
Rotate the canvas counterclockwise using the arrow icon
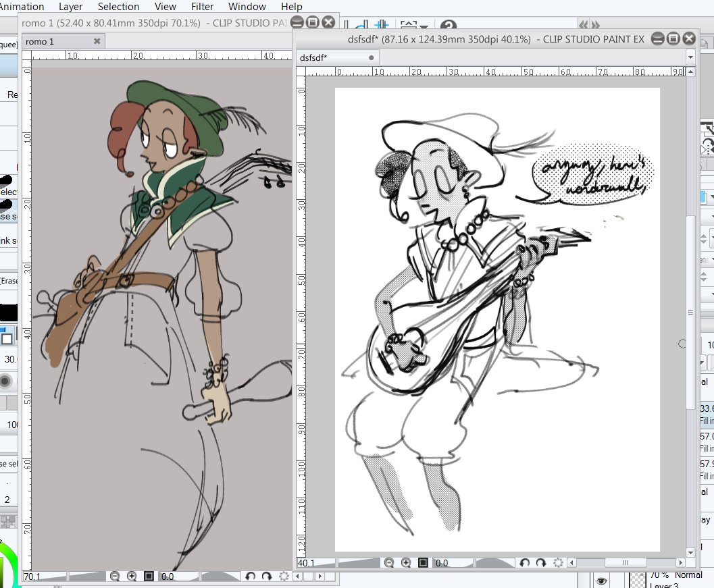[526, 562]
